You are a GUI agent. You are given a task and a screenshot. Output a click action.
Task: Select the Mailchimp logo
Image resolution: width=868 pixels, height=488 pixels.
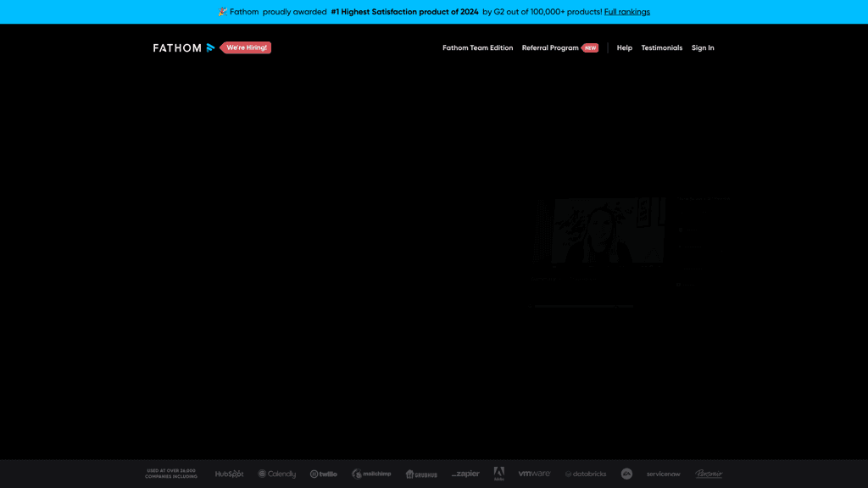pyautogui.click(x=371, y=474)
